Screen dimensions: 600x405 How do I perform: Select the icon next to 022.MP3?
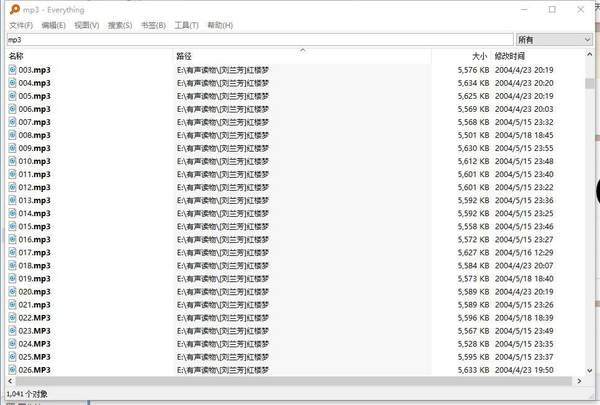pyautogui.click(x=13, y=317)
